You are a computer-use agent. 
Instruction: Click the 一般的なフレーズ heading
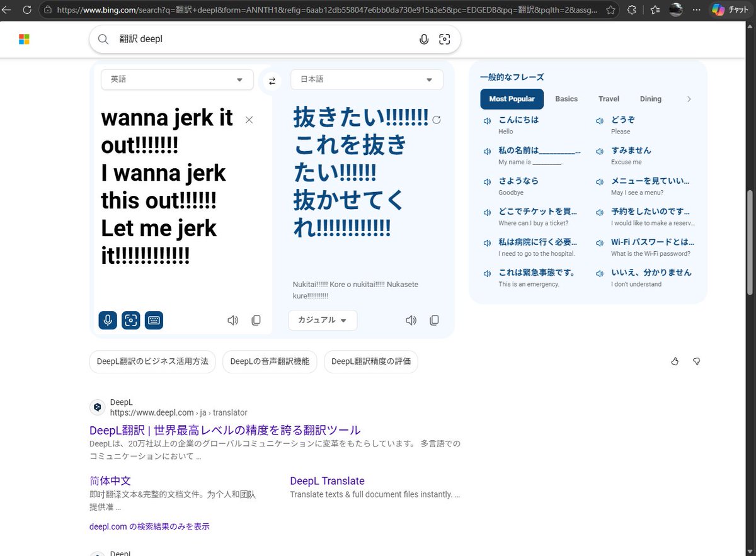pyautogui.click(x=512, y=77)
